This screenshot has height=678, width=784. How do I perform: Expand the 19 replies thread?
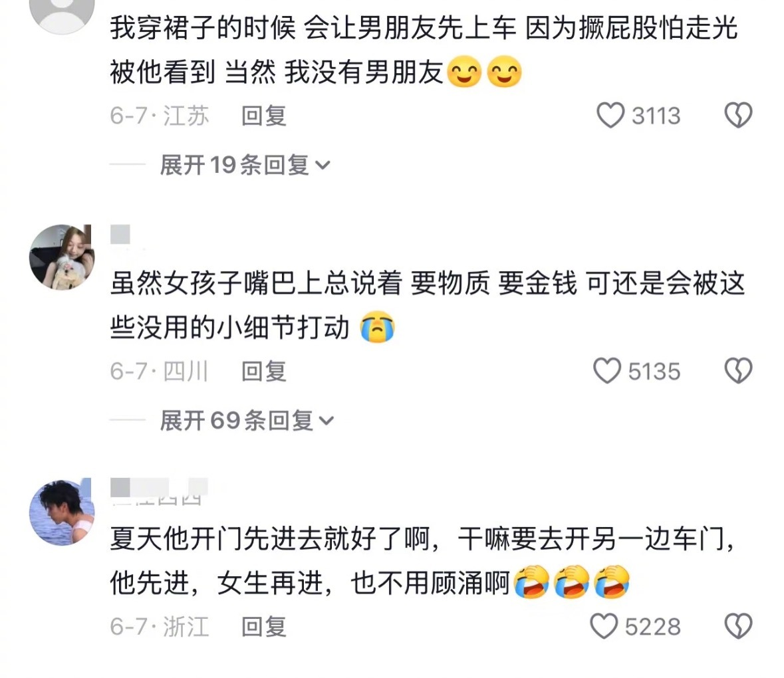point(245,165)
